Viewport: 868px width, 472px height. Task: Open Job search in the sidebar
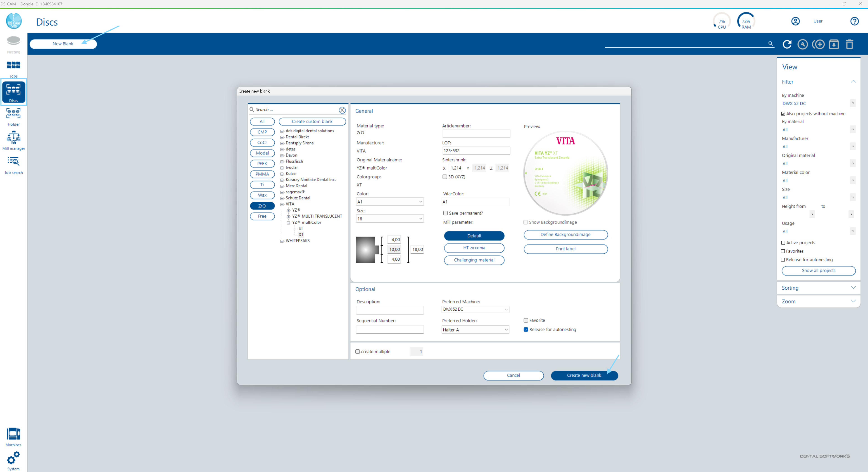pos(14,164)
